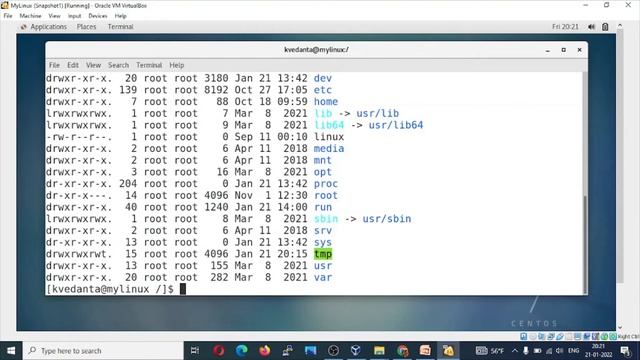Show hidden system tray icons
Image resolution: width=640 pixels, height=360 pixels.
515,351
